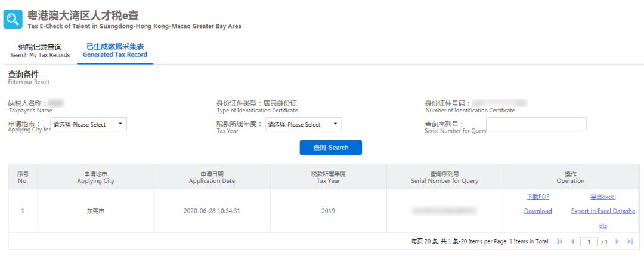Viewport: 644px width, 273px height.
Task: Select the 2020-06-28 application date cell
Action: pos(212,211)
